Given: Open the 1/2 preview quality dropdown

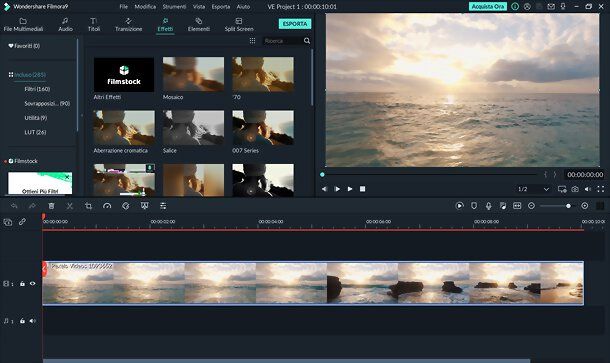Looking at the screenshot, I should [533, 189].
